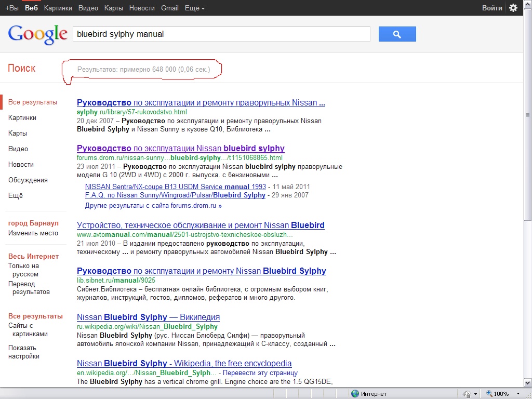The height and width of the screenshot is (399, 532).
Task: Click the search box containing bluebird sylphy manual
Action: (221, 34)
